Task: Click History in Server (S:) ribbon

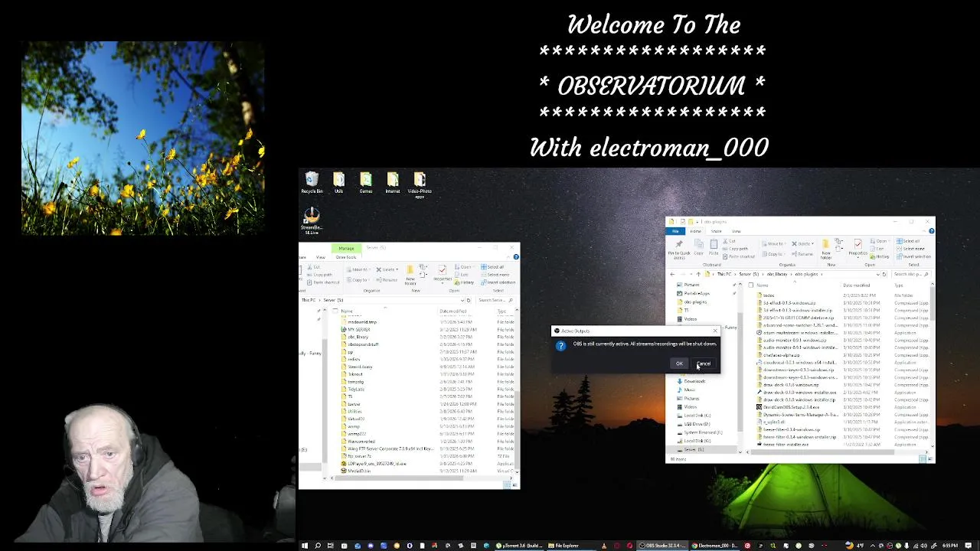Action: click(464, 282)
